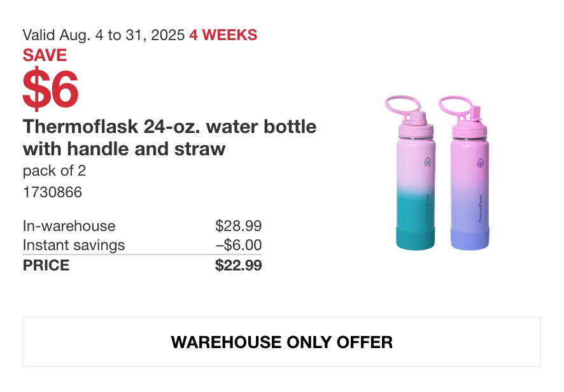Click the In-warehouse label

coord(69,226)
